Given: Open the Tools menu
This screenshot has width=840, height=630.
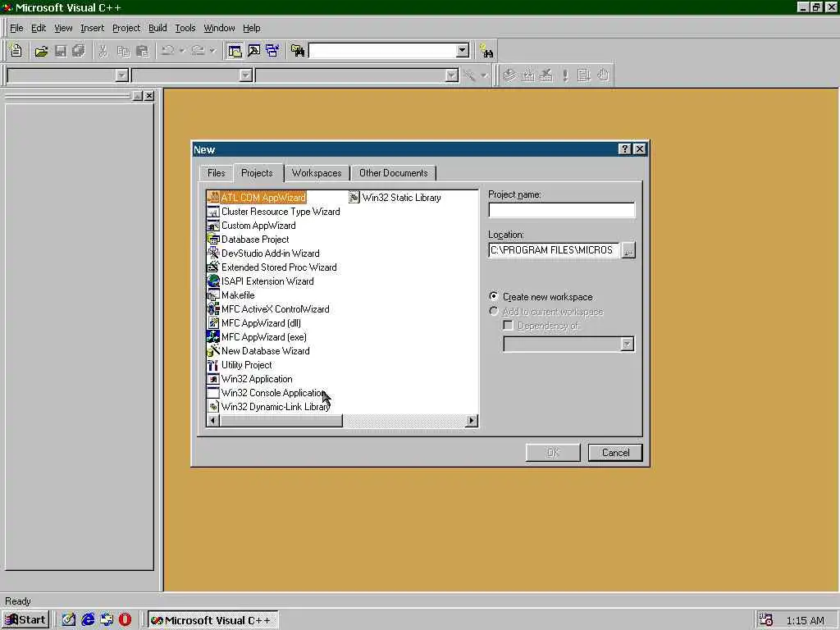Looking at the screenshot, I should [185, 28].
